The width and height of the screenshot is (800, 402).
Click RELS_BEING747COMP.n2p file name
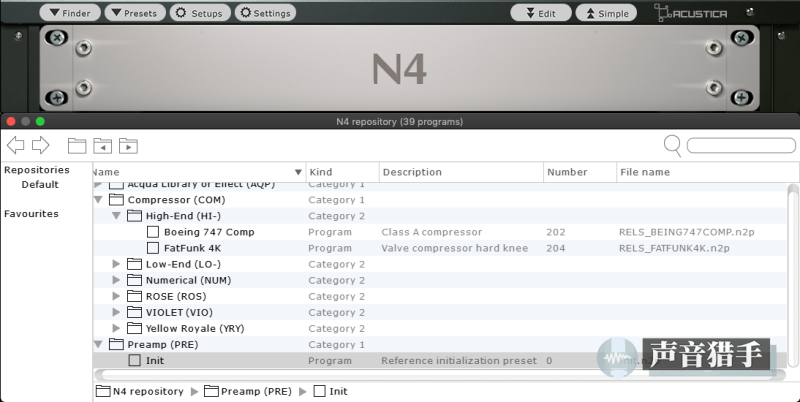tap(687, 232)
